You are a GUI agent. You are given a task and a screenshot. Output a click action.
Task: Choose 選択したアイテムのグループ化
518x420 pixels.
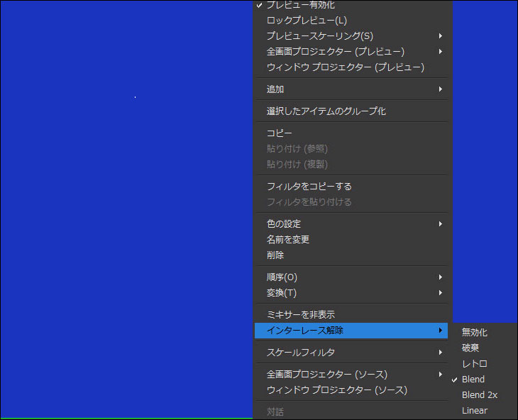[326, 111]
